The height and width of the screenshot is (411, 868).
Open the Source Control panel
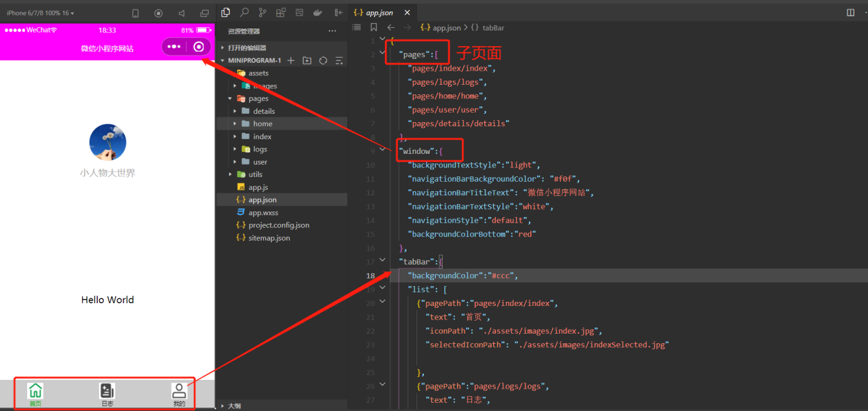coord(262,12)
